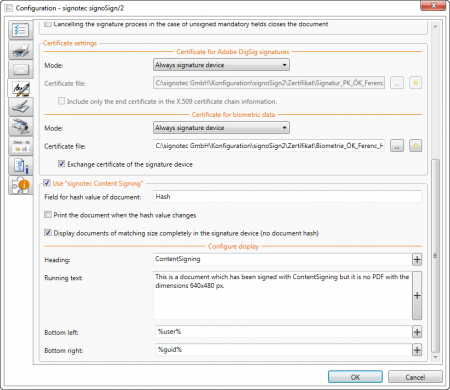Click the Adobe DigSig certificate file path field
The height and width of the screenshot is (390, 450).
269,83
